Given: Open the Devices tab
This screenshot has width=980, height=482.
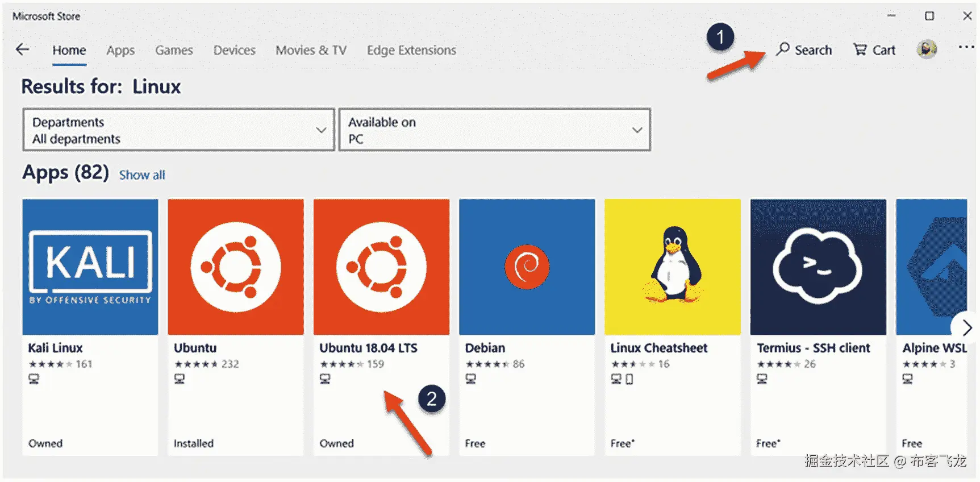Looking at the screenshot, I should [x=234, y=50].
